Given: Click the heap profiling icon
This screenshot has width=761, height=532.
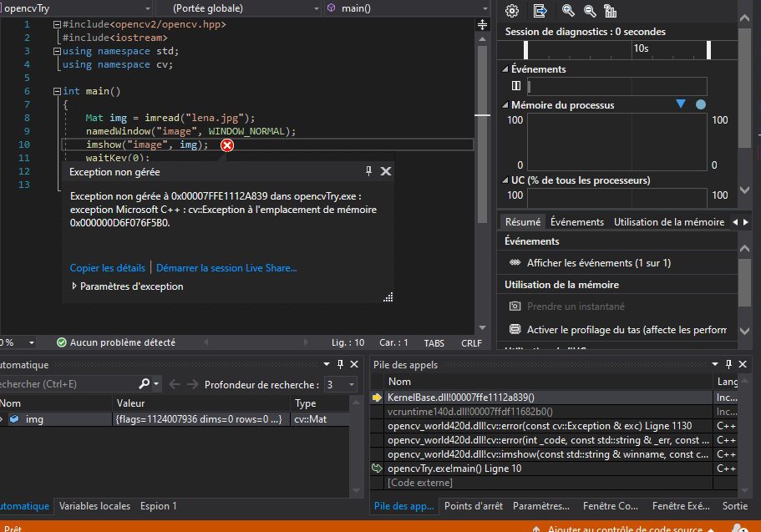Looking at the screenshot, I should 515,329.
